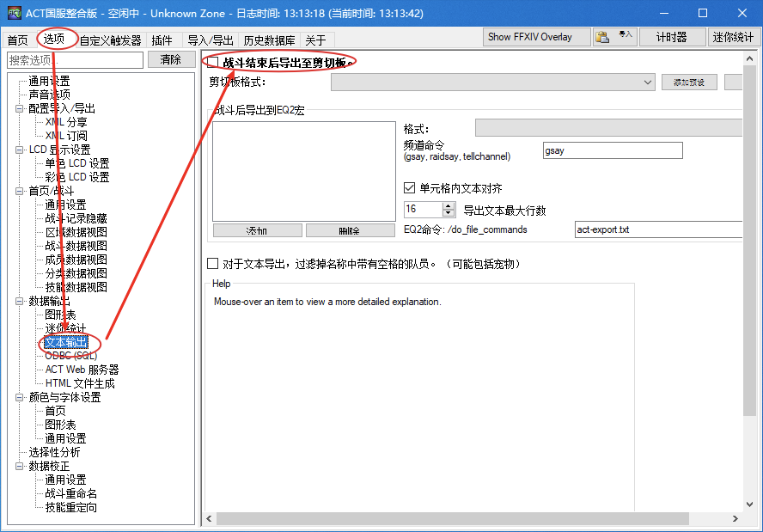Select 迷你统计 under 数据输出 in tree
The width and height of the screenshot is (763, 532).
click(x=65, y=328)
